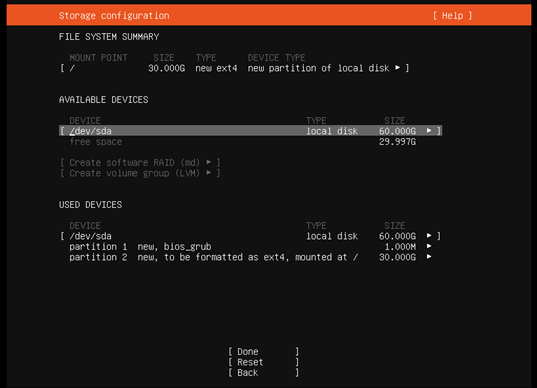Expand arrow for root mount point entry
The width and height of the screenshot is (537, 388).
[397, 68]
